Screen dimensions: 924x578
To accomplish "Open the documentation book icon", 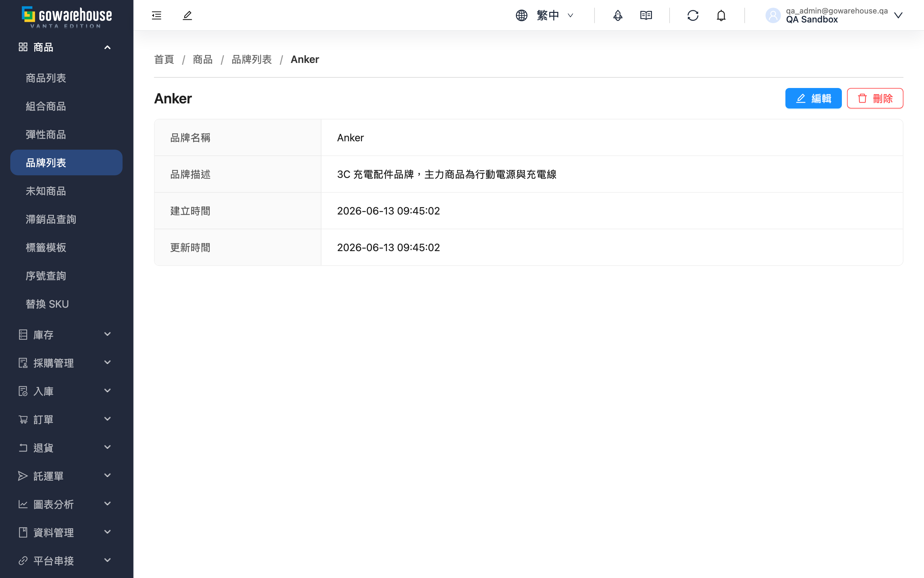I will coord(646,15).
